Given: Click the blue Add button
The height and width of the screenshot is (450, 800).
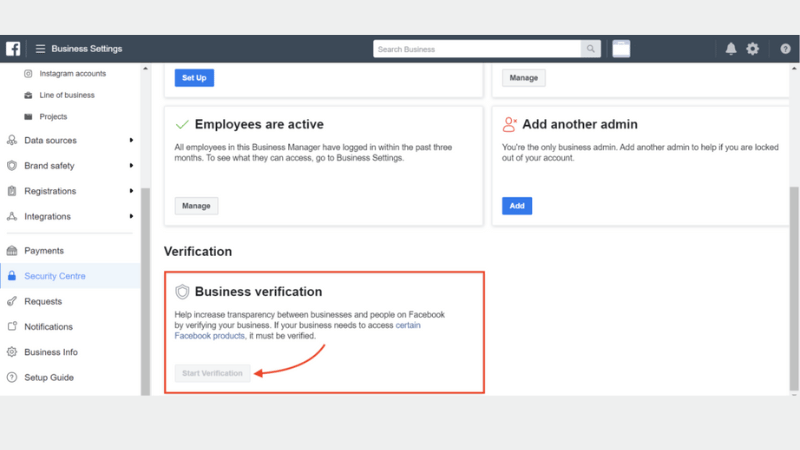Looking at the screenshot, I should pos(517,206).
